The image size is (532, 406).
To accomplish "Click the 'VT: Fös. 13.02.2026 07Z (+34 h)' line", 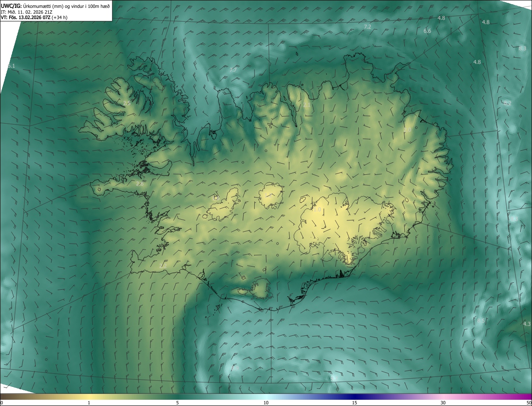I will point(34,17).
